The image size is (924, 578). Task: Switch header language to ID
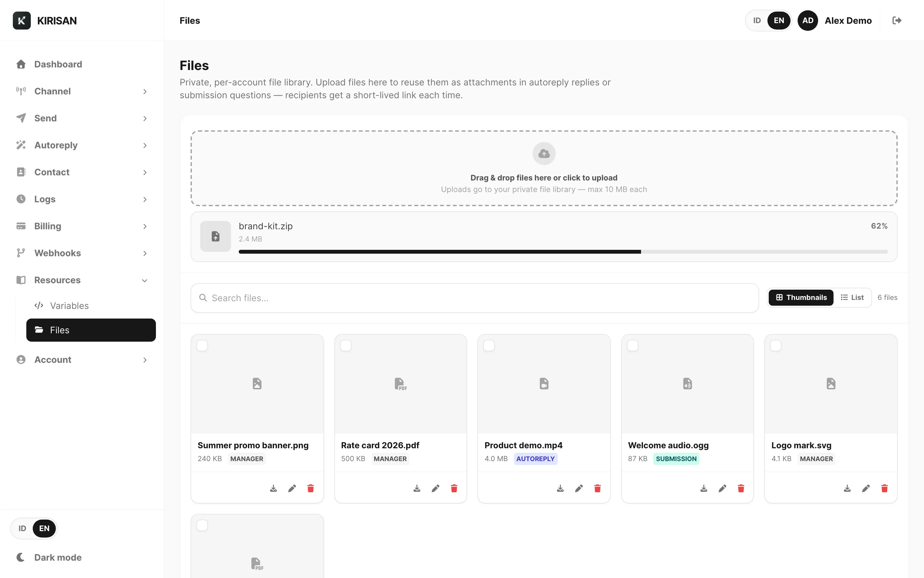[757, 21]
